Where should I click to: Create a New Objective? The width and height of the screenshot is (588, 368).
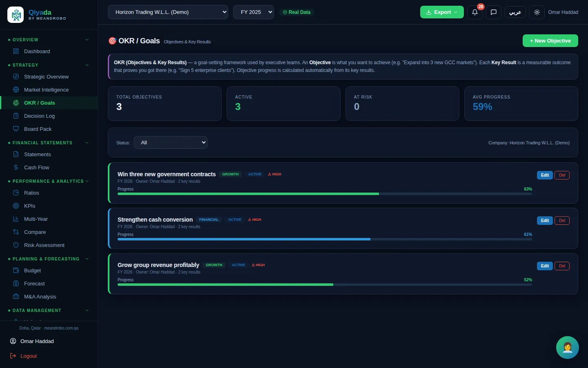coord(550,41)
